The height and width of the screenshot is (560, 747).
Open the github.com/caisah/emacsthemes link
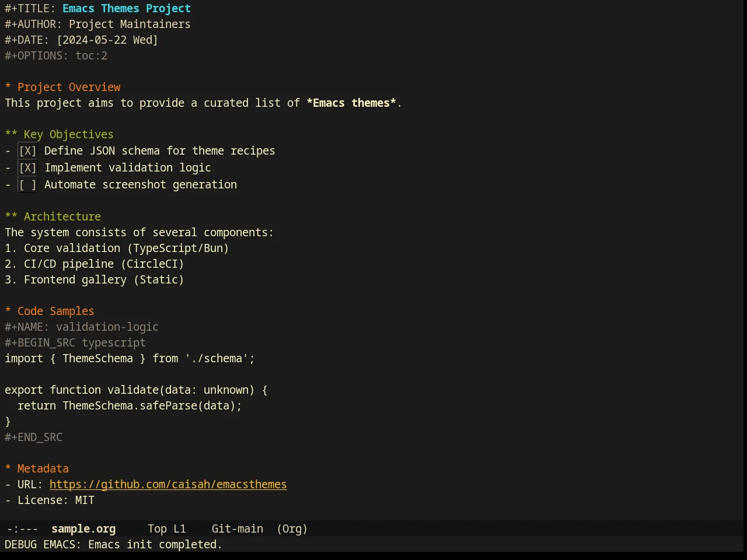[168, 484]
